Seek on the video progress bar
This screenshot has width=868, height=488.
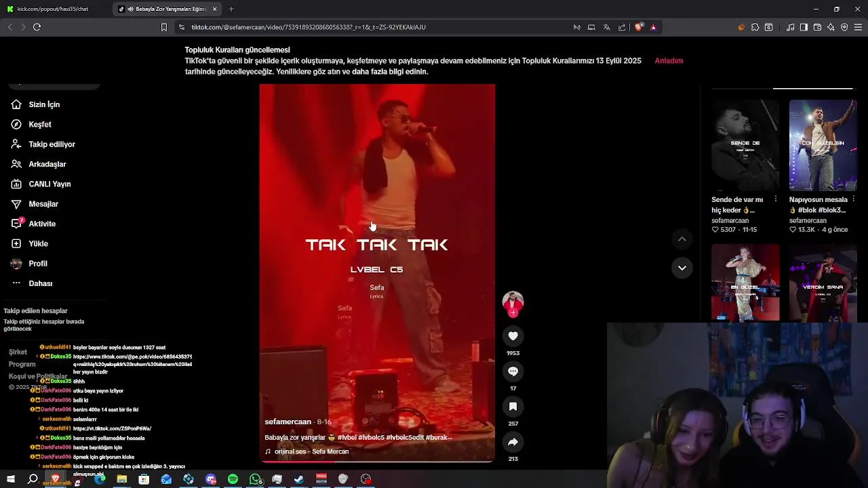(x=377, y=461)
